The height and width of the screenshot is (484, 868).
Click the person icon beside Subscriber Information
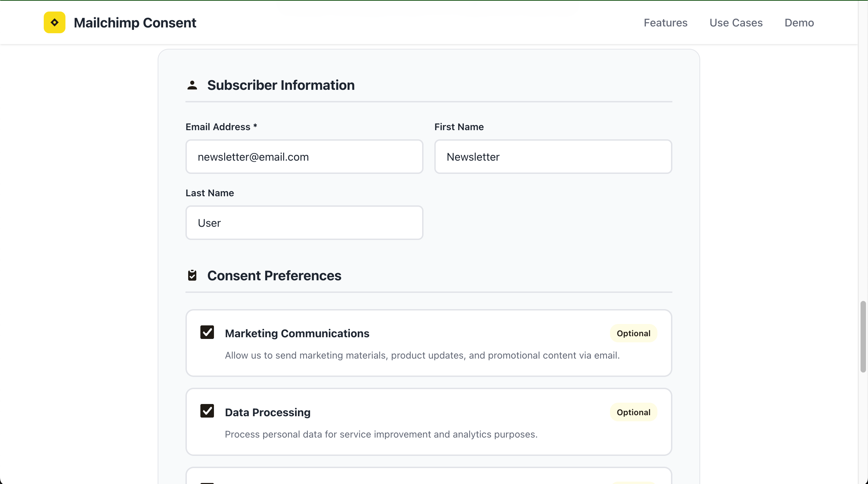192,85
